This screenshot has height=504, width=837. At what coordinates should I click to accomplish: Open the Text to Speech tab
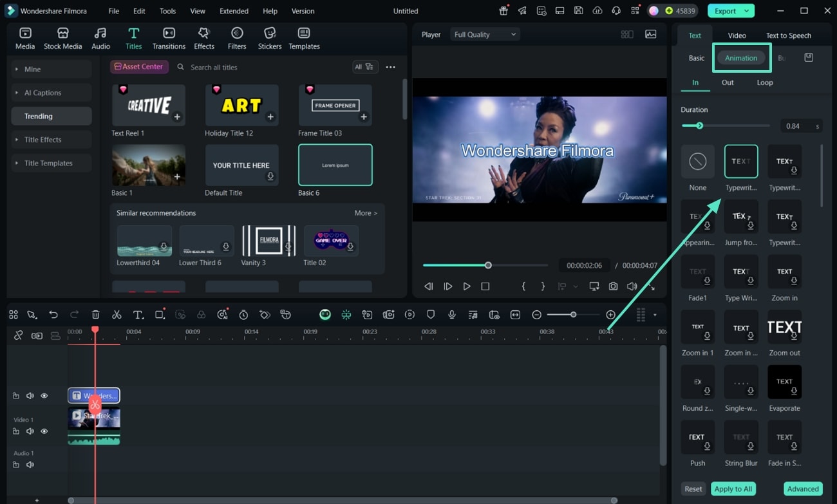788,35
